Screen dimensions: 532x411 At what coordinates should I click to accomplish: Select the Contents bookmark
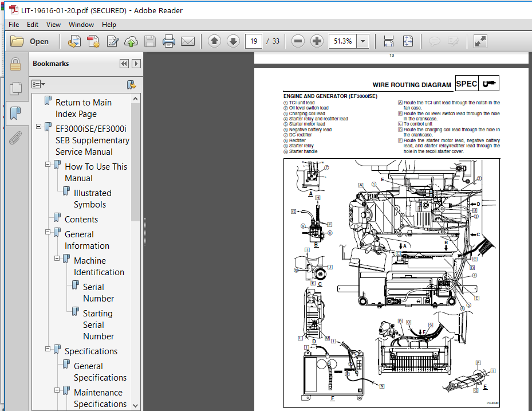click(x=81, y=220)
